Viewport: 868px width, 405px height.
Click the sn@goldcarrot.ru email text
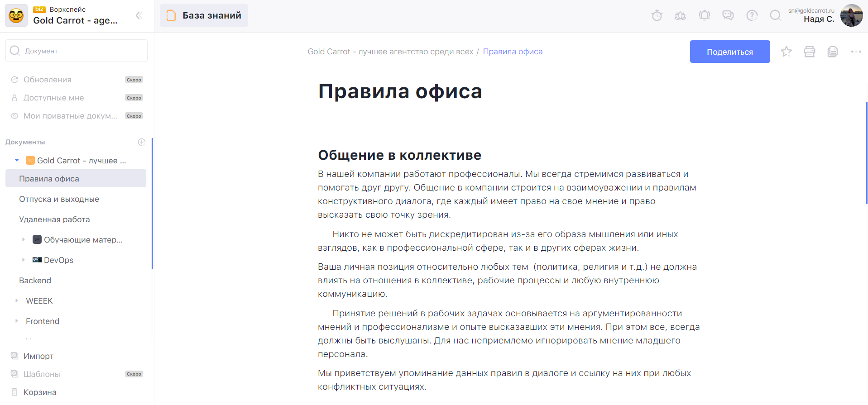811,10
